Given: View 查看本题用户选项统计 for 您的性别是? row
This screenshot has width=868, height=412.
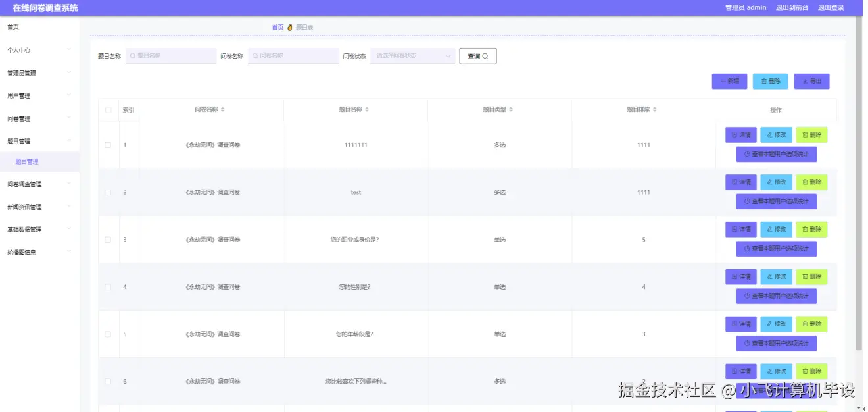Looking at the screenshot, I should tap(777, 296).
